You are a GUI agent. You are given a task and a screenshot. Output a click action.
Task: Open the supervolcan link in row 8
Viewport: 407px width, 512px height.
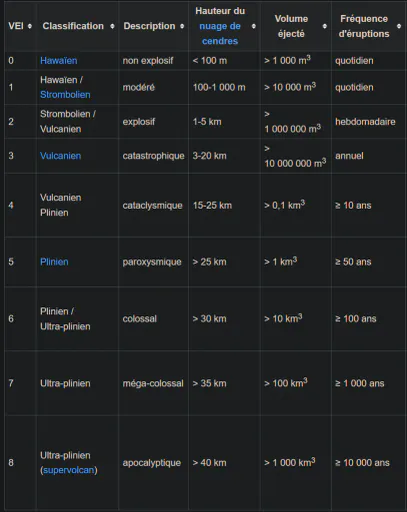coord(69,470)
